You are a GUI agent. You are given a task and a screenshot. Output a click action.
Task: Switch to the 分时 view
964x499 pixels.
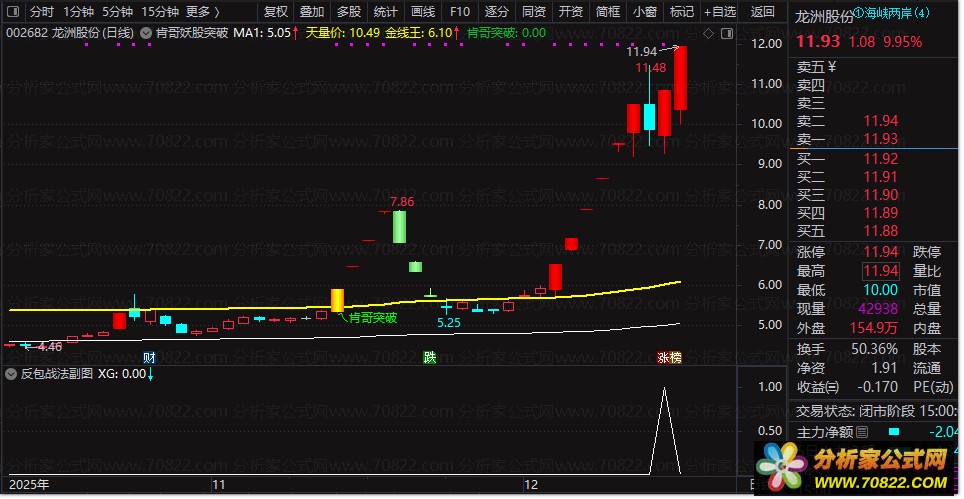pos(42,12)
